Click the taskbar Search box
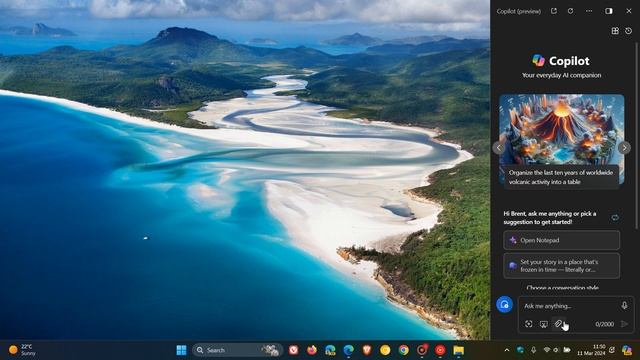Viewport: 640px width, 360px height. click(x=238, y=350)
